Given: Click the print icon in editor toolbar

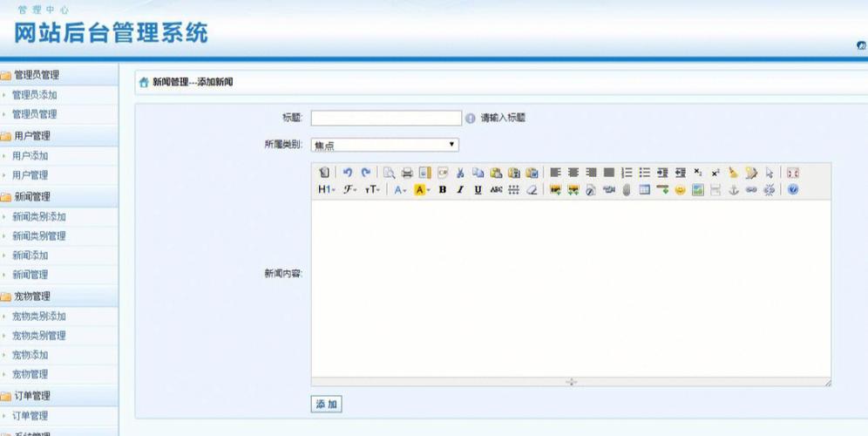Looking at the screenshot, I should [x=407, y=173].
